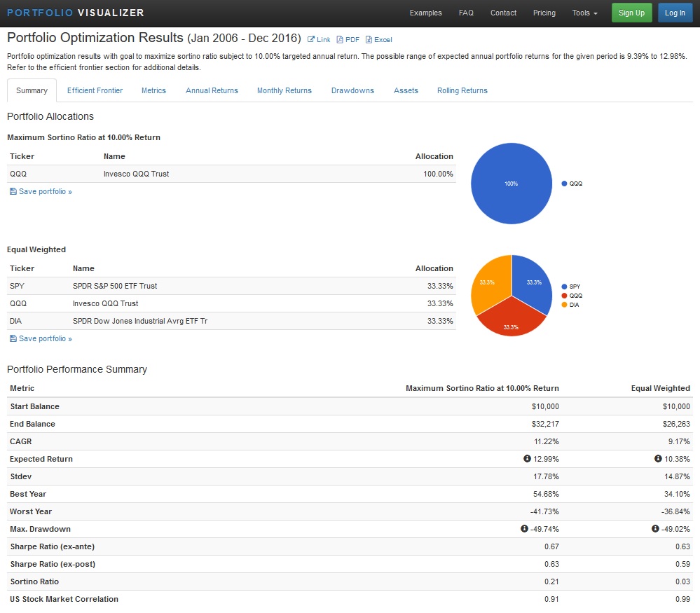The height and width of the screenshot is (613, 700).
Task: Click the 100.00% allocation value
Action: [438, 174]
